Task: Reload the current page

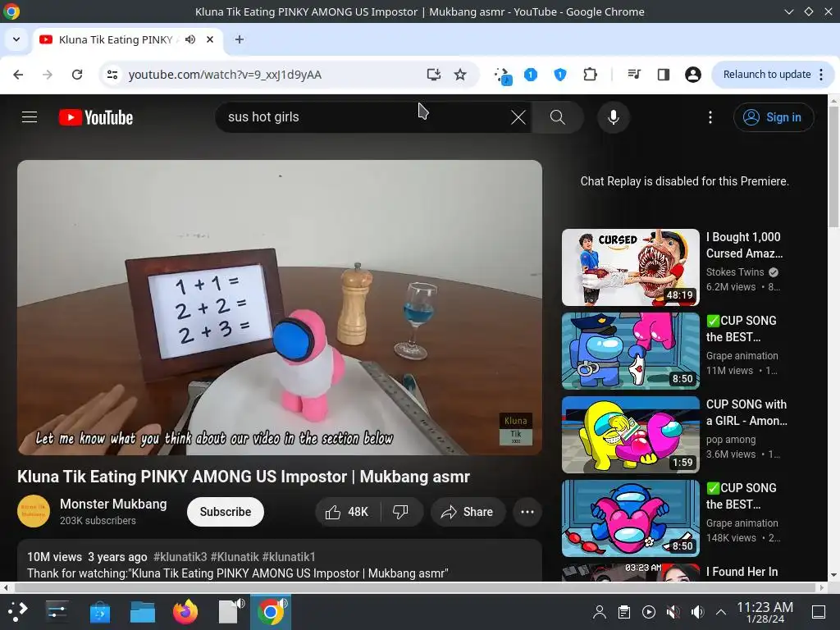Action: (77, 75)
